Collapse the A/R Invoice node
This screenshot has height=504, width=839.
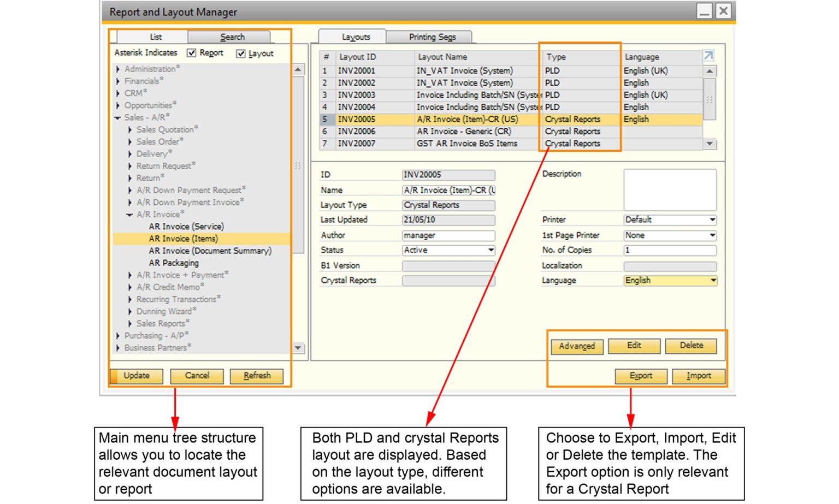click(x=130, y=215)
